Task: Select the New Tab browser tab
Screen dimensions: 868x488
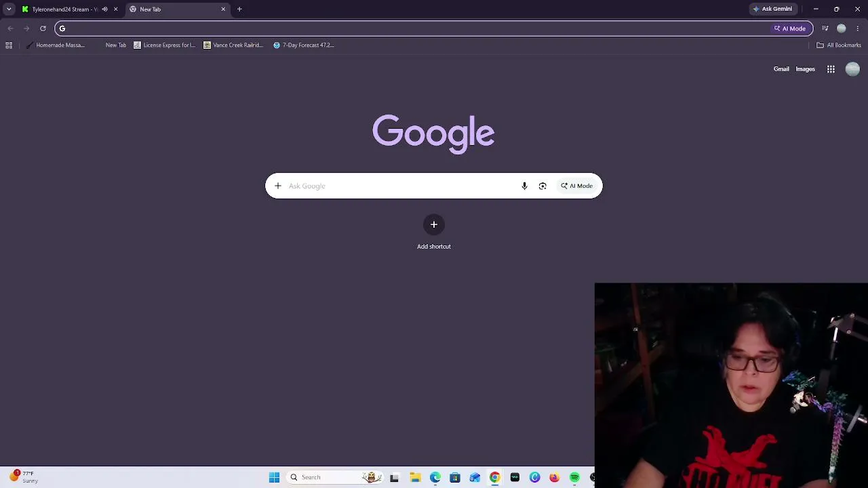Action: [178, 9]
